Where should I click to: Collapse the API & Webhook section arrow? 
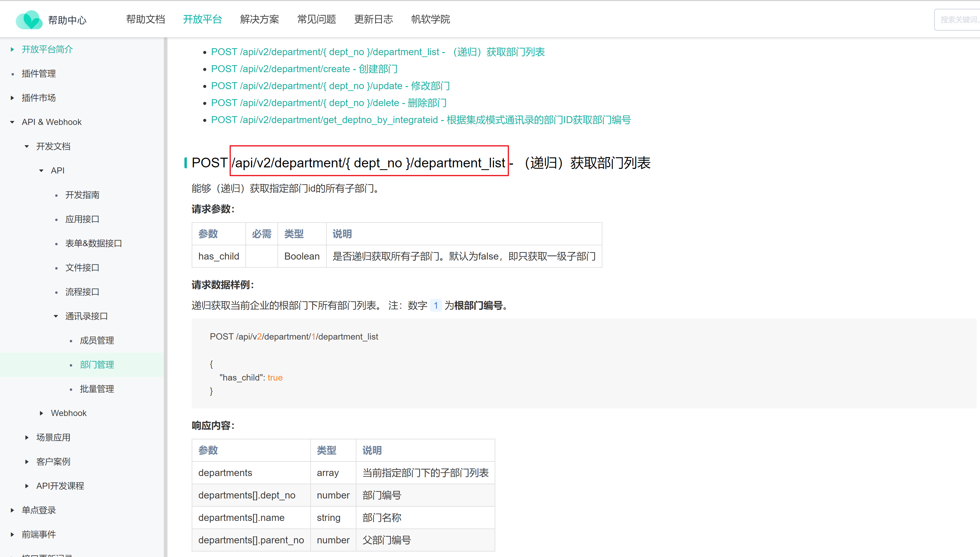click(x=12, y=122)
